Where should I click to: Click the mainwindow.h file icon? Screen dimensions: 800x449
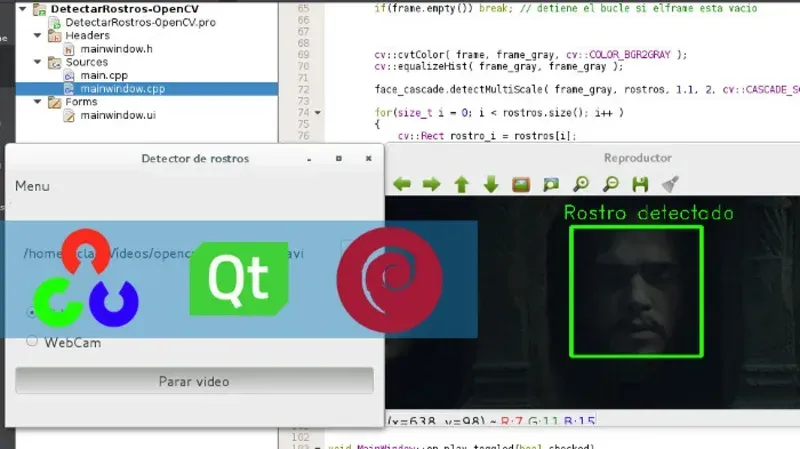tap(69, 49)
